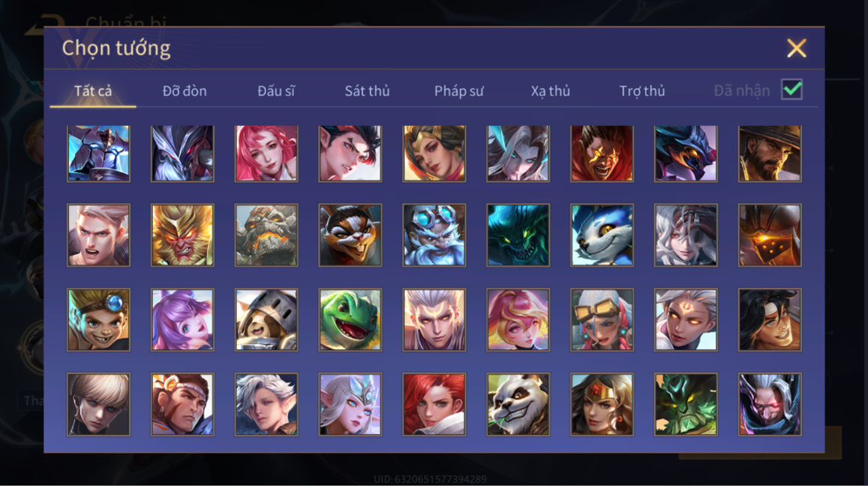Pick the cowboy hat bearded hero
868x488 pixels.
click(x=770, y=153)
